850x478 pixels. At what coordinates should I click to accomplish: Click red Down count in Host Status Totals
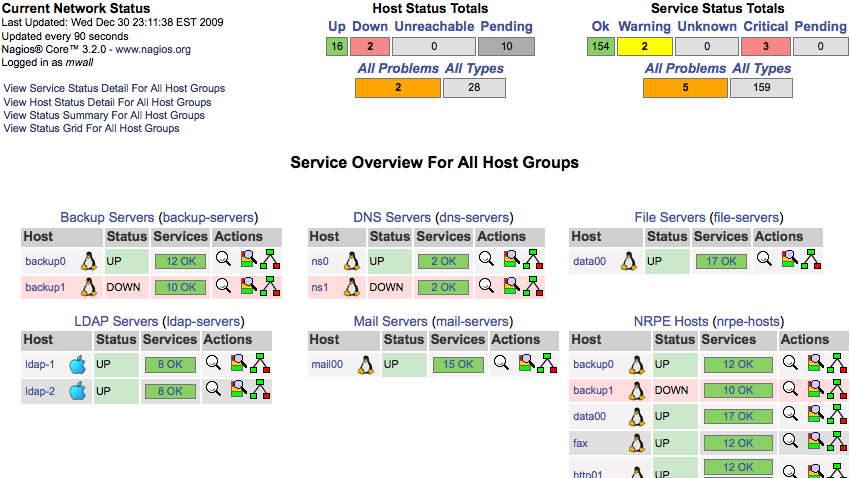(370, 46)
